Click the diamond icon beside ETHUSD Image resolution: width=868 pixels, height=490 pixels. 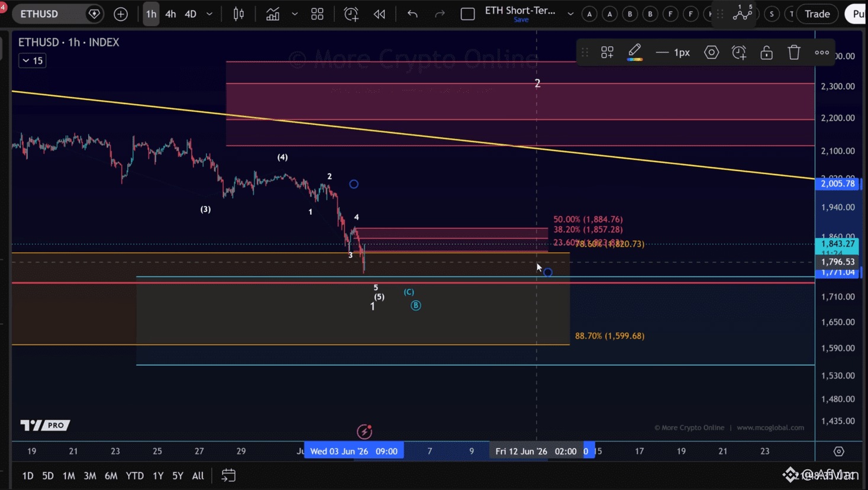point(94,14)
